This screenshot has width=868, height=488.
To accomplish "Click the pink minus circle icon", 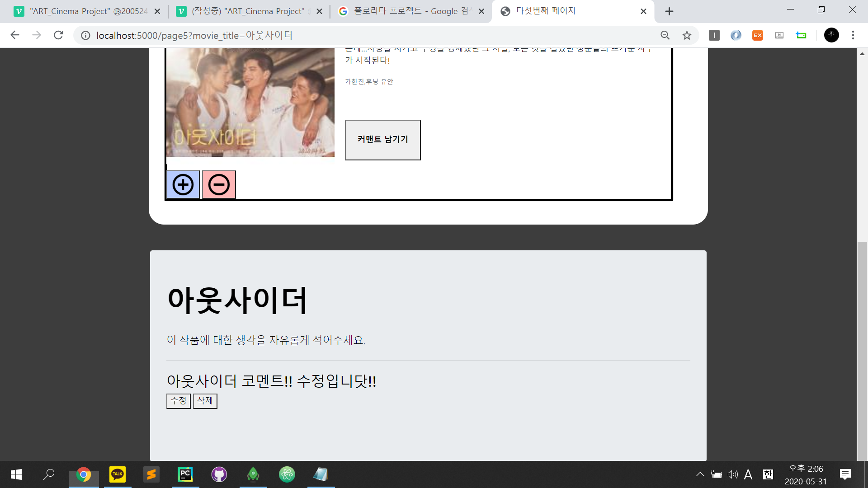I will click(219, 185).
